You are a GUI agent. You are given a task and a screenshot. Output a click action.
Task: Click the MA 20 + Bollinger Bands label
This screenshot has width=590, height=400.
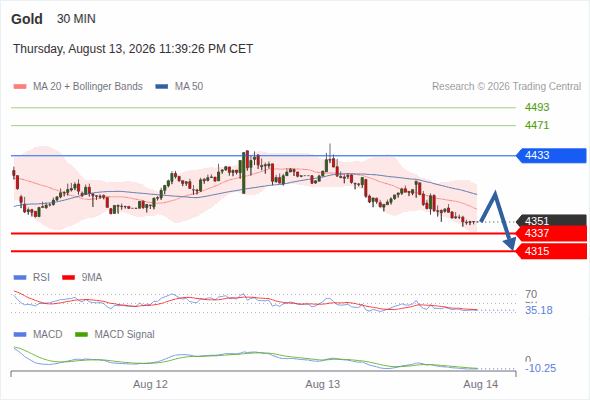88,87
